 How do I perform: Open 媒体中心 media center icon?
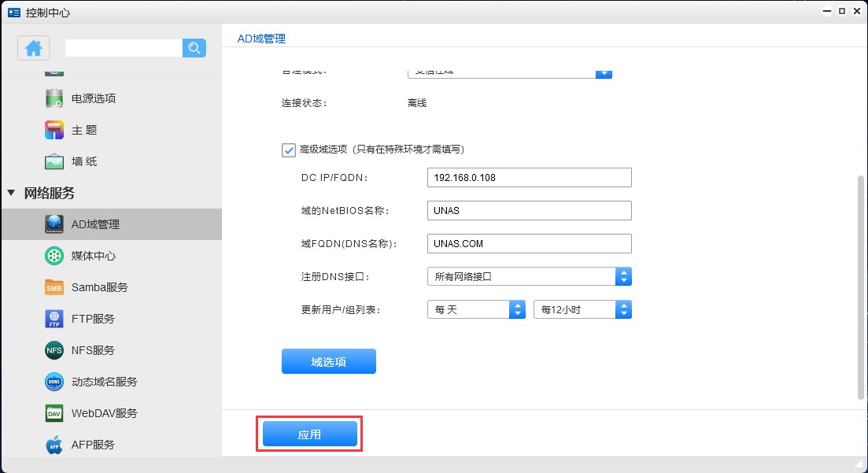click(x=54, y=256)
